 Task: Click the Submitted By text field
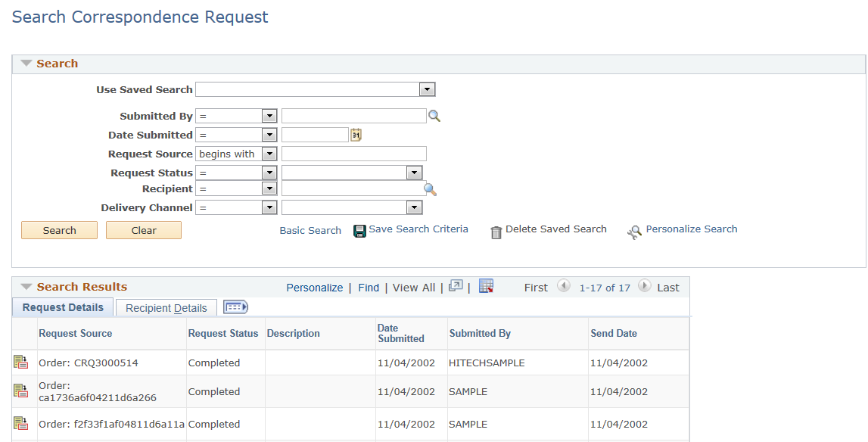(x=354, y=116)
